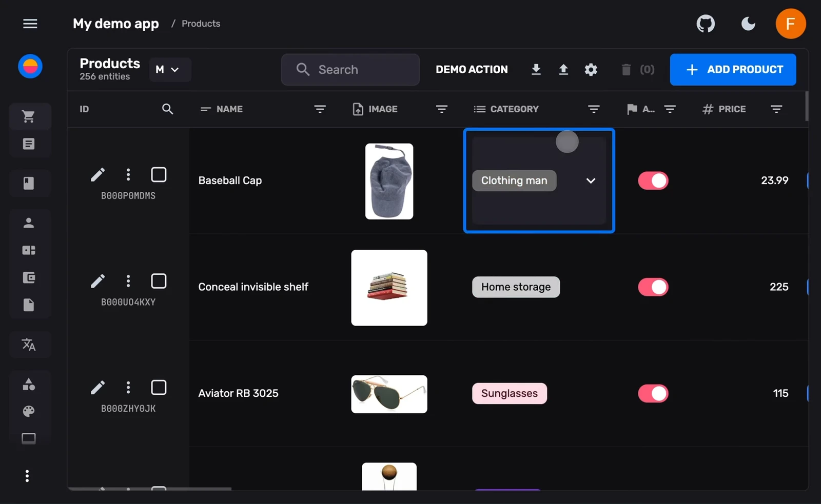Click the app logo in sidebar
Screen dimensions: 821x504
30,66
